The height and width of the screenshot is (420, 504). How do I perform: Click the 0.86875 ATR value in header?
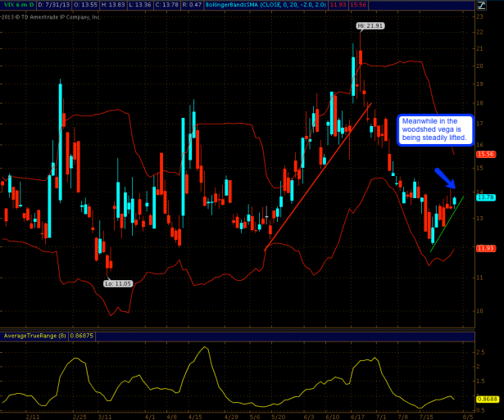coord(83,336)
